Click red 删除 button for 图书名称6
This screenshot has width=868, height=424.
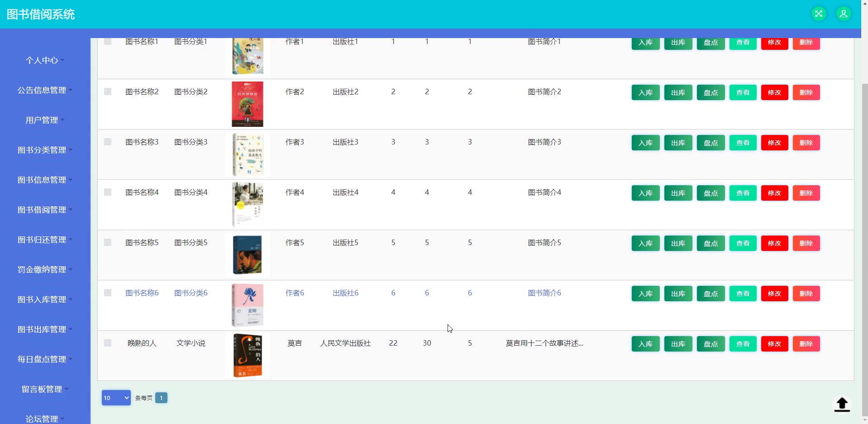[806, 294]
